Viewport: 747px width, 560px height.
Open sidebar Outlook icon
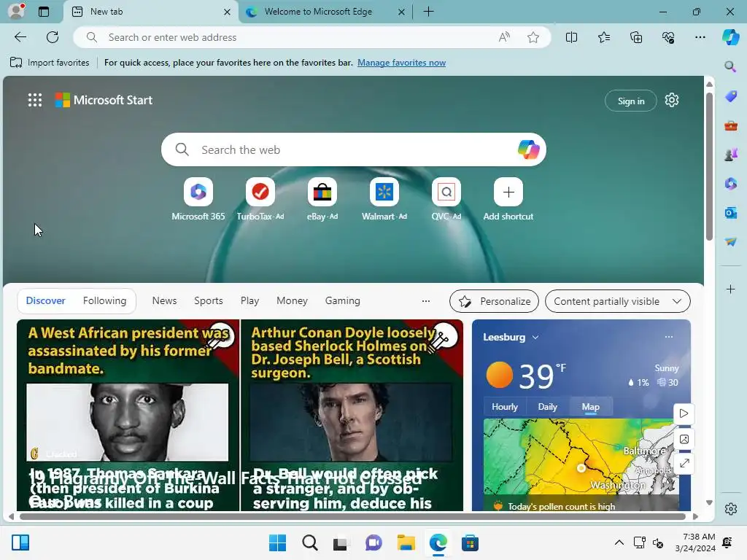pos(730,213)
